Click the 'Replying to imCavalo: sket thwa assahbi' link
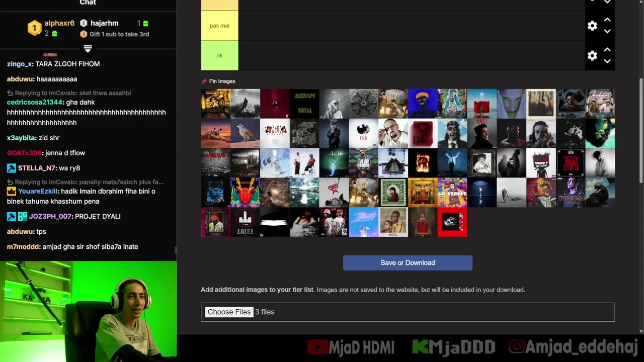Screen dimensions: 644x362 69,93
